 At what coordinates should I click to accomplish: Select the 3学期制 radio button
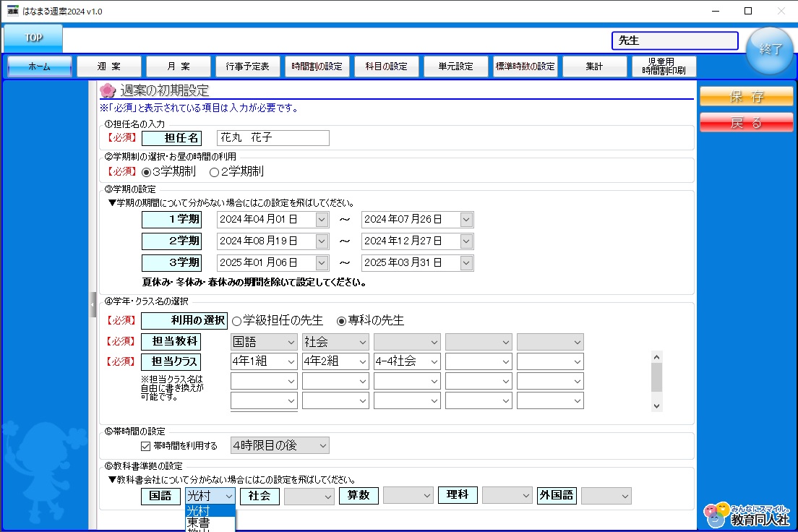[x=146, y=172]
